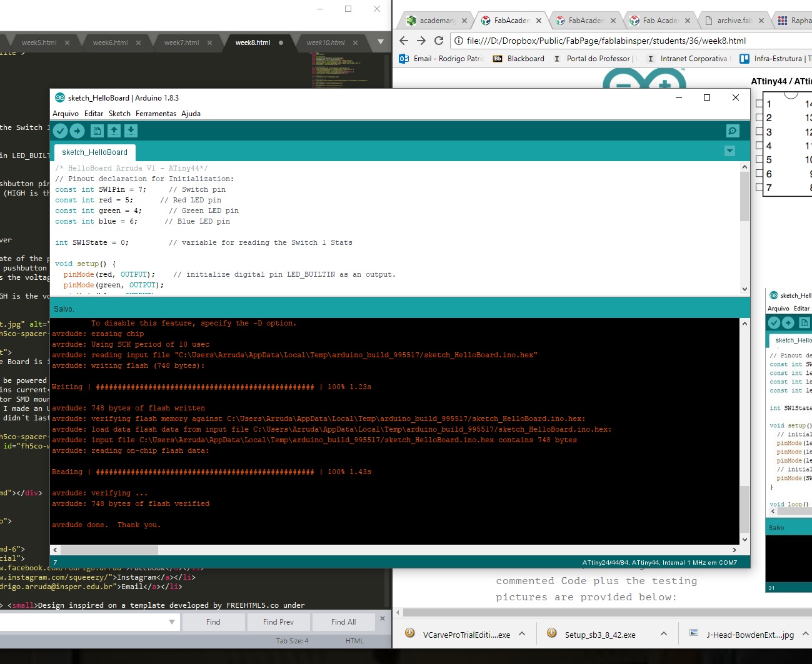Switch to the week6.html editor tab
Image resolution: width=812 pixels, height=664 pixels.
[110, 43]
